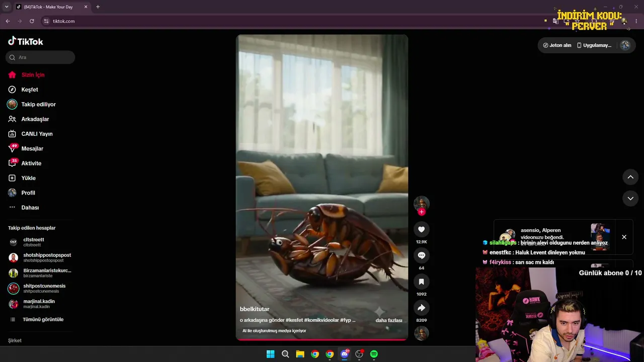
Task: Open comments showing 64 replies
Action: coord(421,255)
